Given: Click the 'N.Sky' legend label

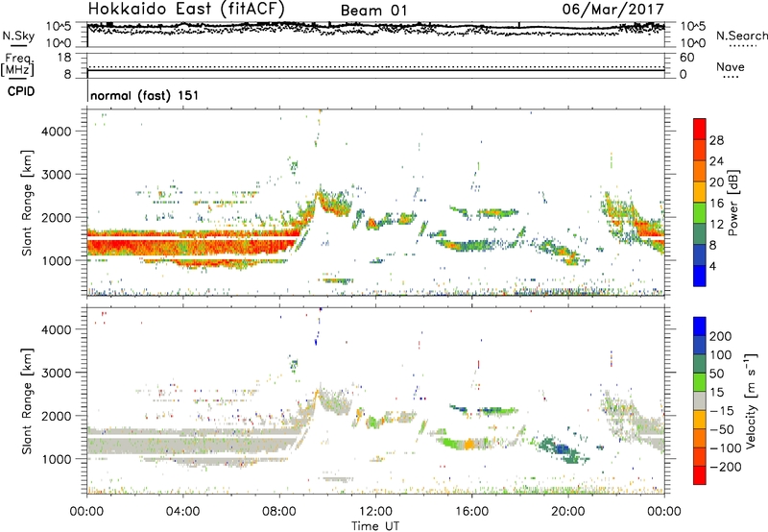Looking at the screenshot, I should pos(18,36).
